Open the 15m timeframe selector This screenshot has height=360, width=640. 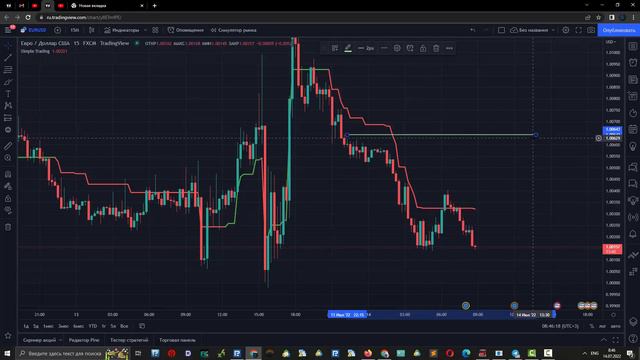pos(74,30)
